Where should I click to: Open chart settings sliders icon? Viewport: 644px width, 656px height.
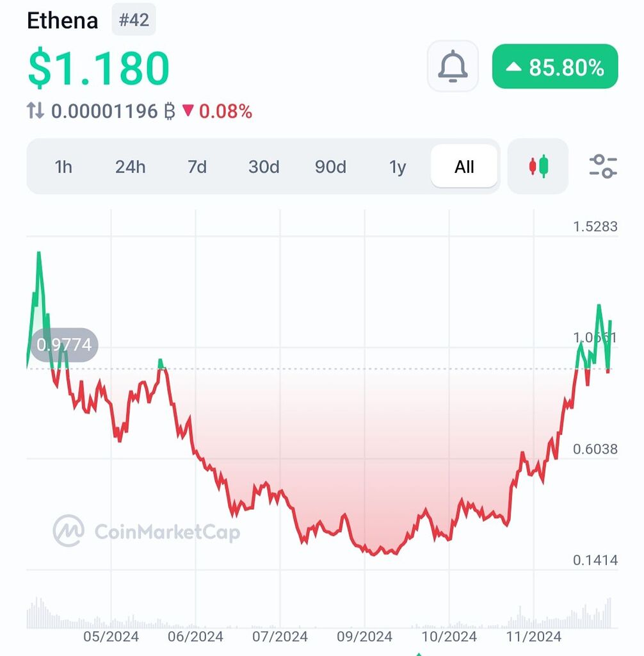point(602,166)
